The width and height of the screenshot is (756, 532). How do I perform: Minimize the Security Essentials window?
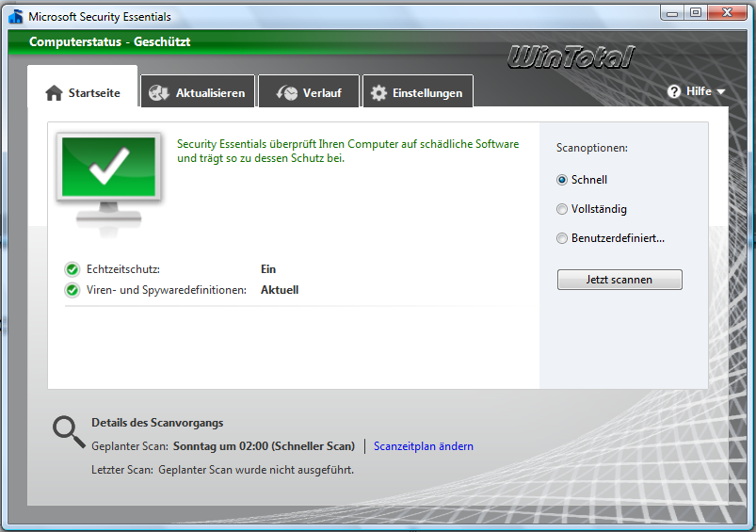click(672, 13)
